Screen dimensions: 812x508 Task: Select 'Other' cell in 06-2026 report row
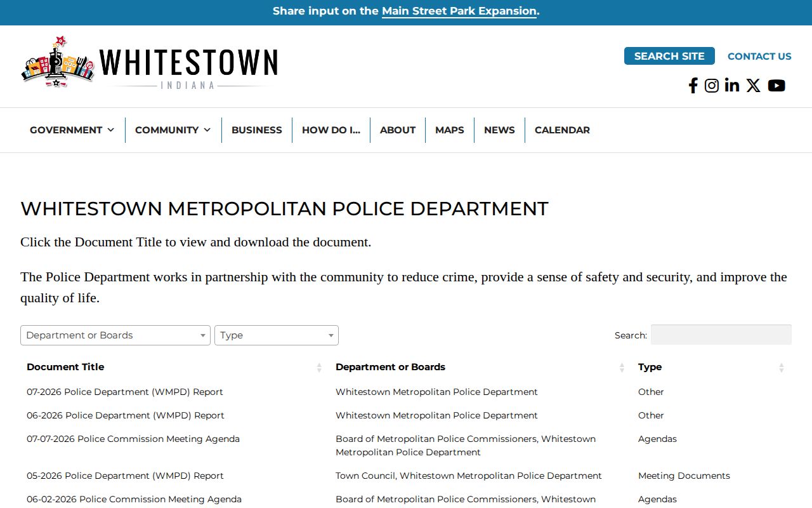[x=651, y=415]
